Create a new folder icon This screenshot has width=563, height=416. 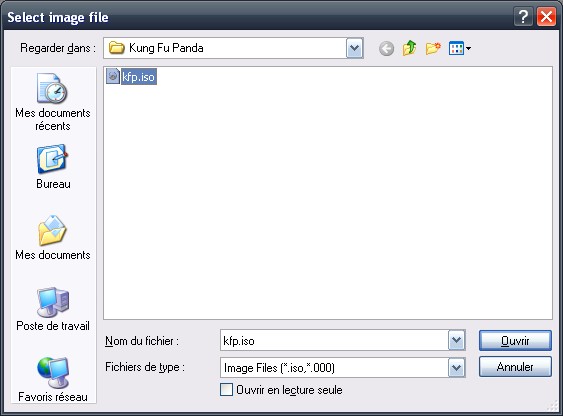tap(433, 48)
